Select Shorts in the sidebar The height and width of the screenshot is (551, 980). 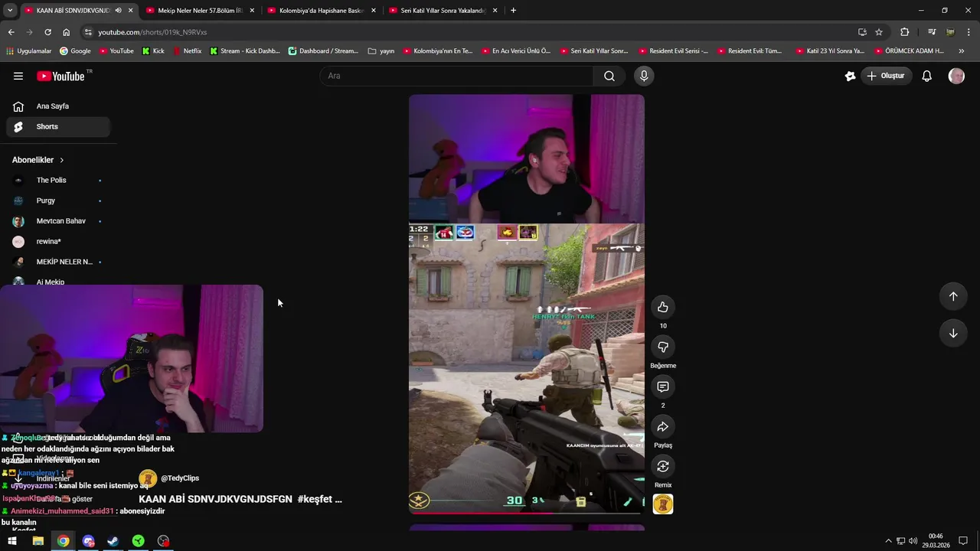(x=58, y=127)
